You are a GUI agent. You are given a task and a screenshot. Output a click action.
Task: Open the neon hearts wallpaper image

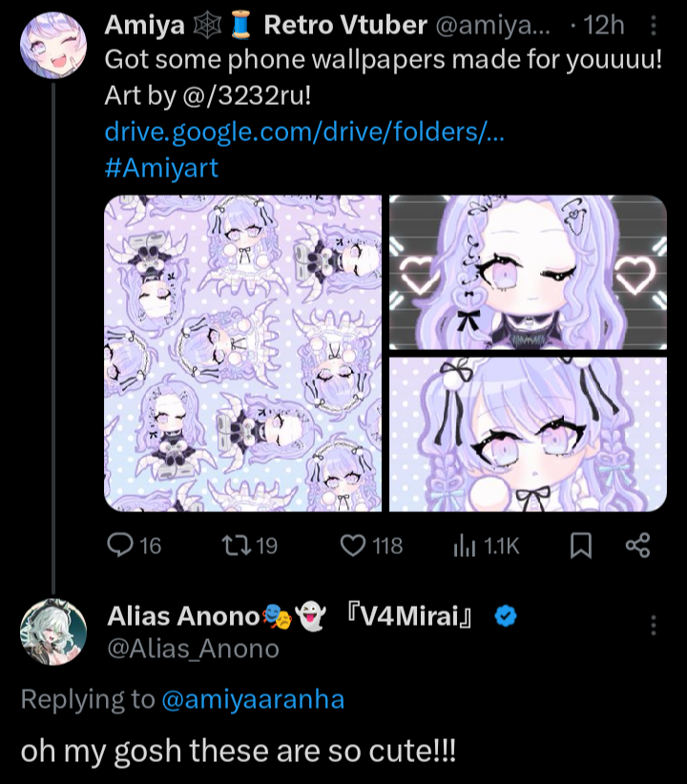coord(528,272)
